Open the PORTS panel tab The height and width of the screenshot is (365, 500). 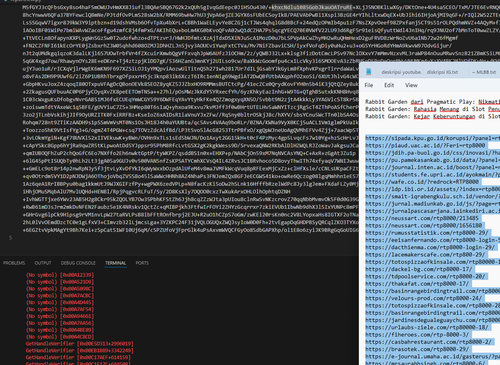142,263
